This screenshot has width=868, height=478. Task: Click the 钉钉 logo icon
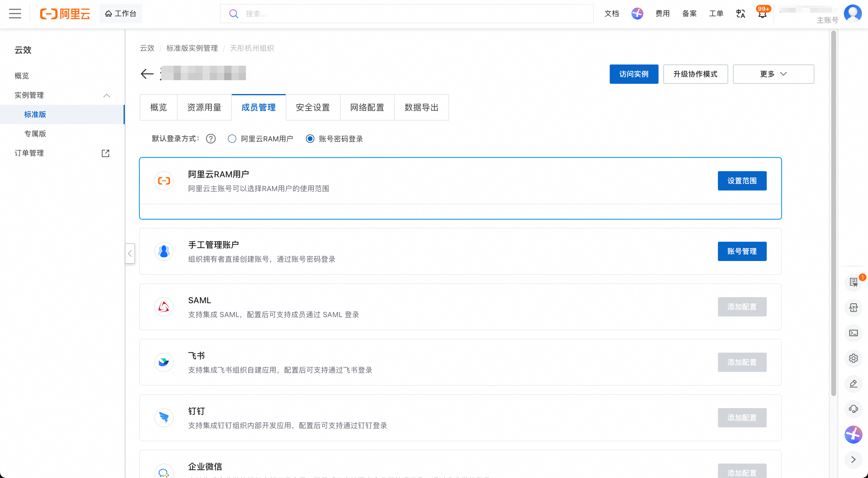(164, 418)
